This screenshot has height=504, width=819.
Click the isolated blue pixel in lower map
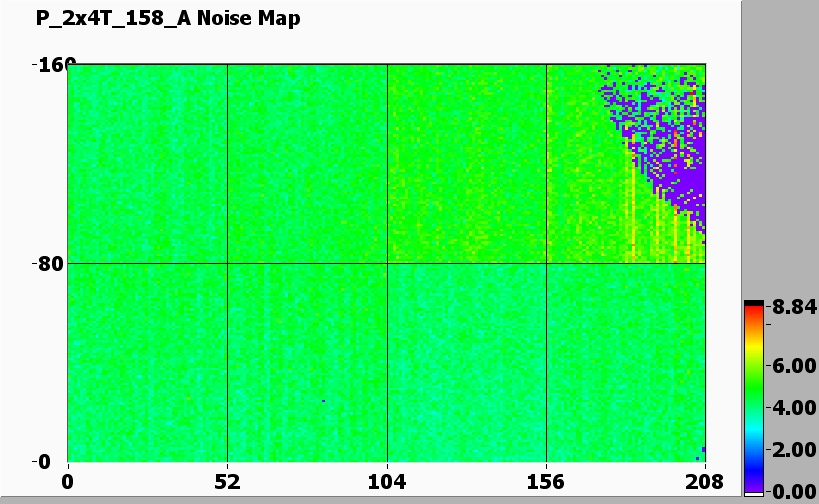(x=324, y=401)
